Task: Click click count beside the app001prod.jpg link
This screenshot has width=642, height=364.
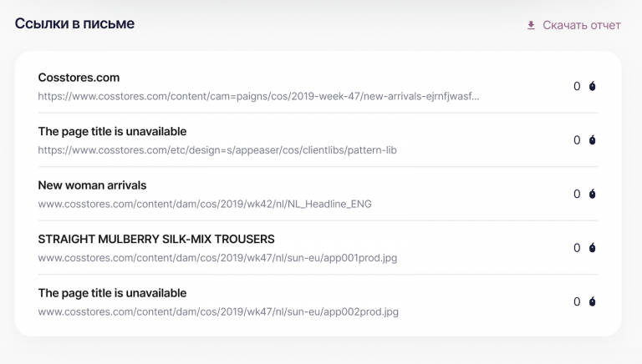Action: [577, 248]
